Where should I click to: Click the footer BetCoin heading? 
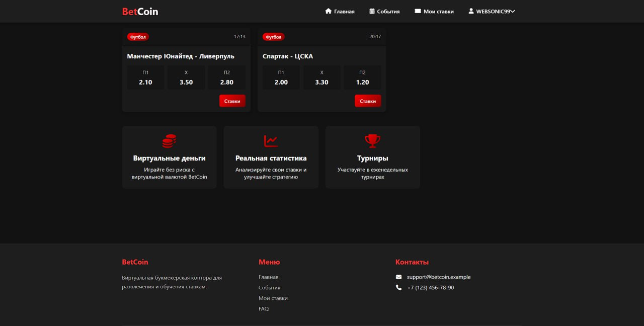pyautogui.click(x=135, y=262)
